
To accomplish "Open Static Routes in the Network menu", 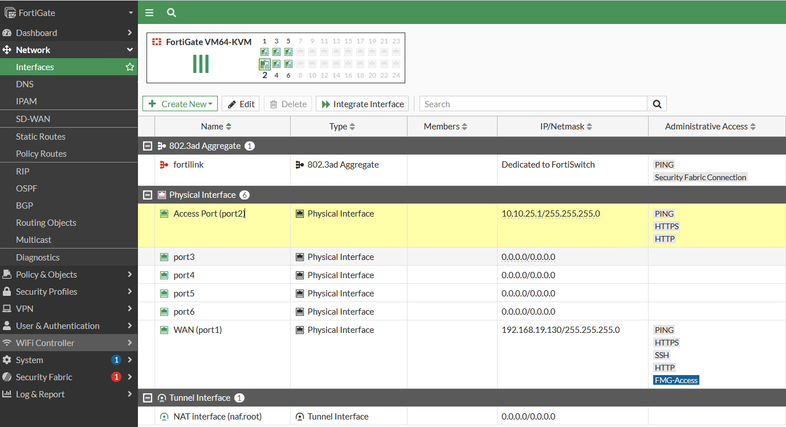I will click(x=41, y=136).
